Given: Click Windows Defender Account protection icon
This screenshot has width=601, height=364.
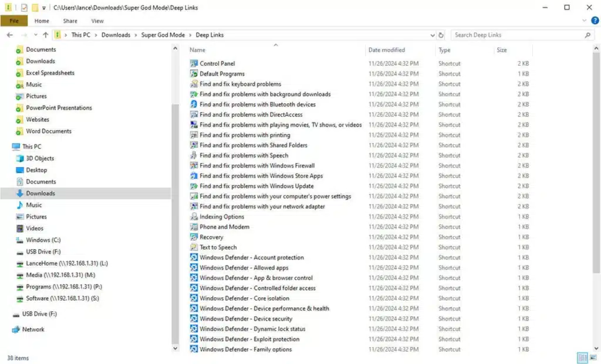Looking at the screenshot, I should point(194,257).
